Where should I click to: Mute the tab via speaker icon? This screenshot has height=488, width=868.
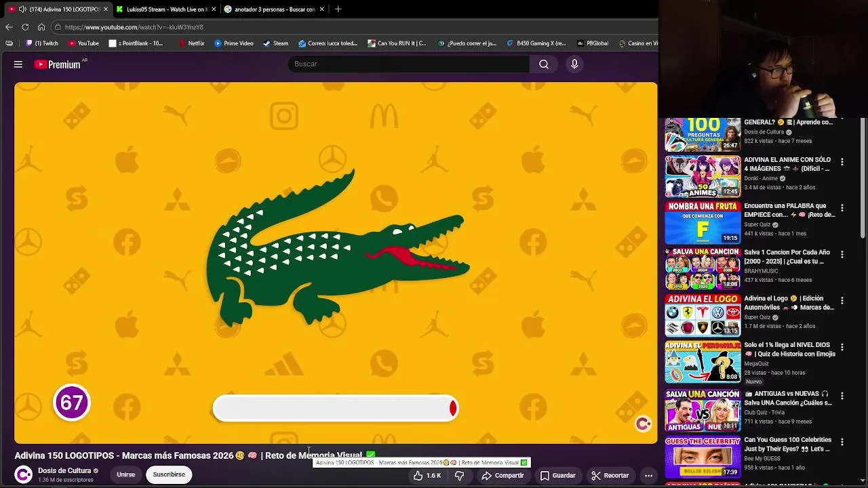(x=22, y=9)
